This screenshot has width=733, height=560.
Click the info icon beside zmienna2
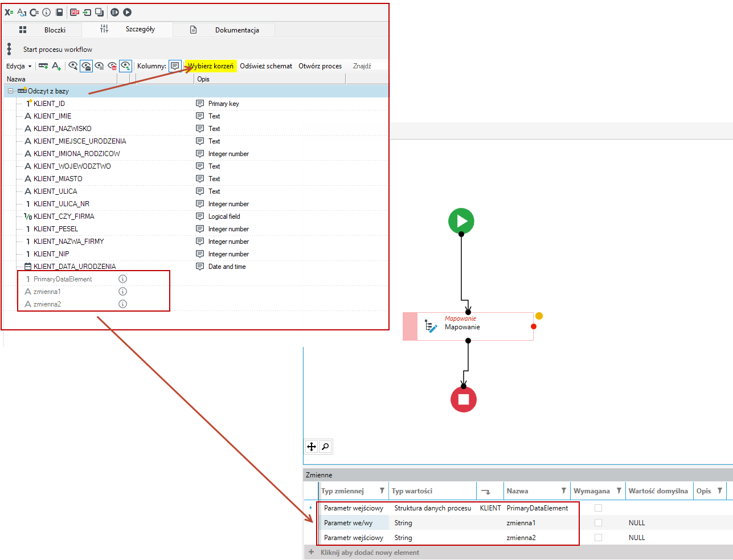pyautogui.click(x=122, y=304)
